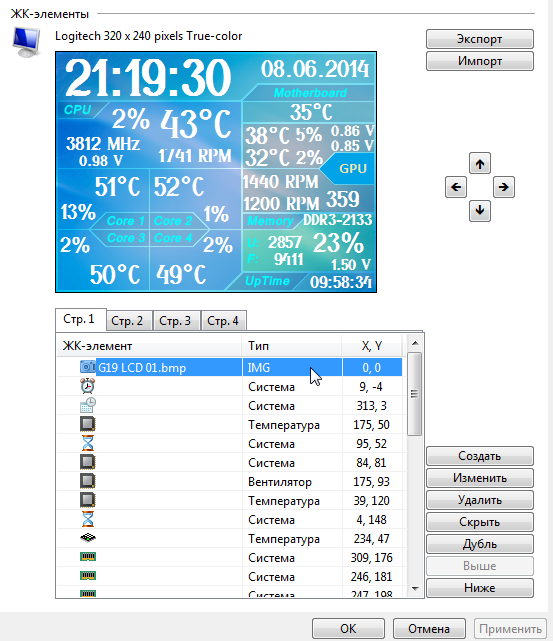Click the 84, 81 coordinate cell
Screen dimensions: 553x641
[x=372, y=463]
